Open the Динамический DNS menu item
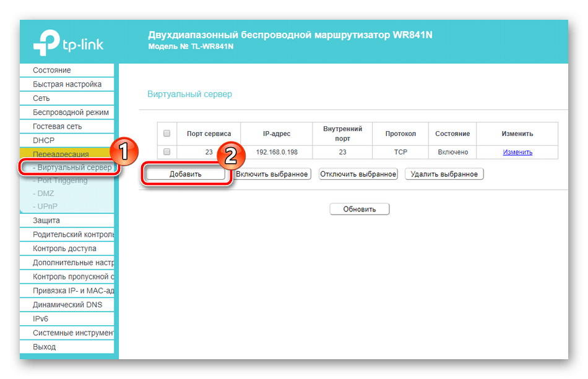The height and width of the screenshot is (379, 588). (67, 305)
